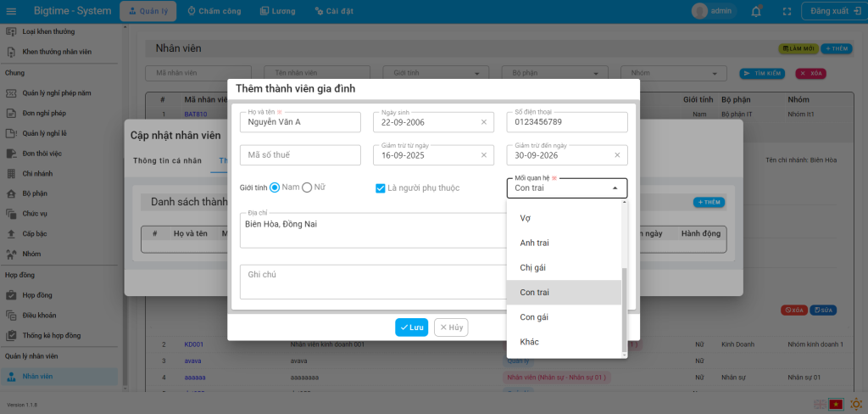Select the Nữ gender radio button

307,187
